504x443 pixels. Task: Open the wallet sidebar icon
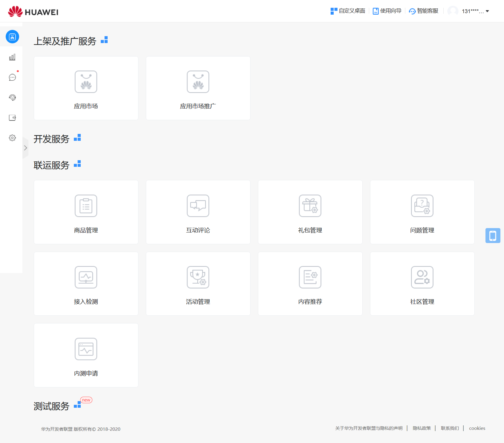click(x=12, y=118)
